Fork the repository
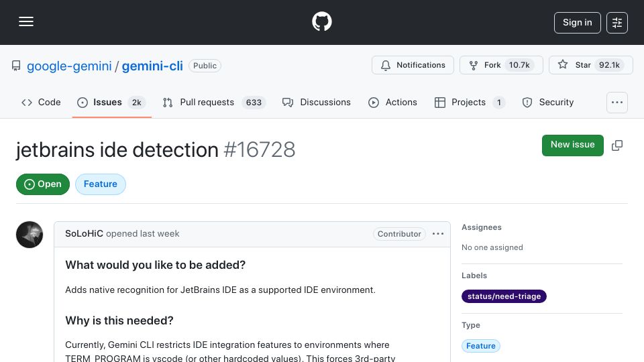 pyautogui.click(x=501, y=65)
